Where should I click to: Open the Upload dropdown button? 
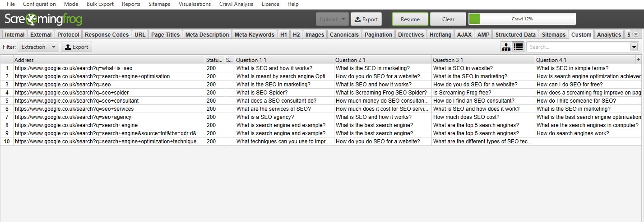pos(332,19)
